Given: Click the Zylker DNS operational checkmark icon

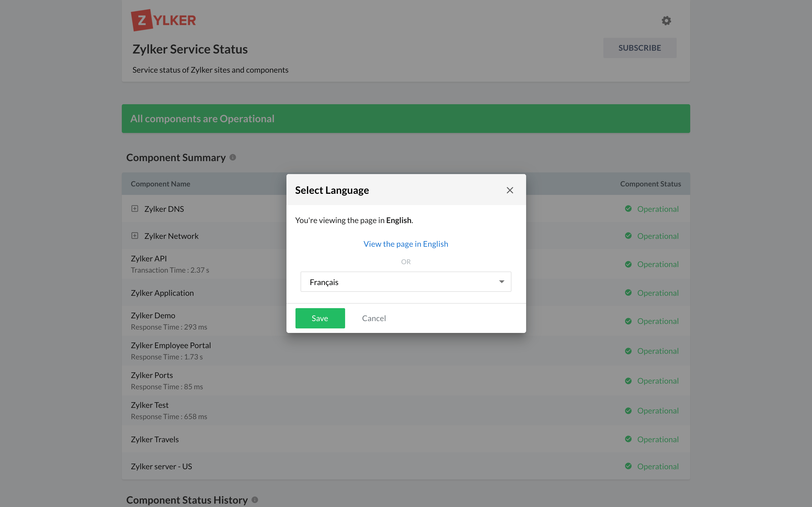Looking at the screenshot, I should [x=628, y=208].
